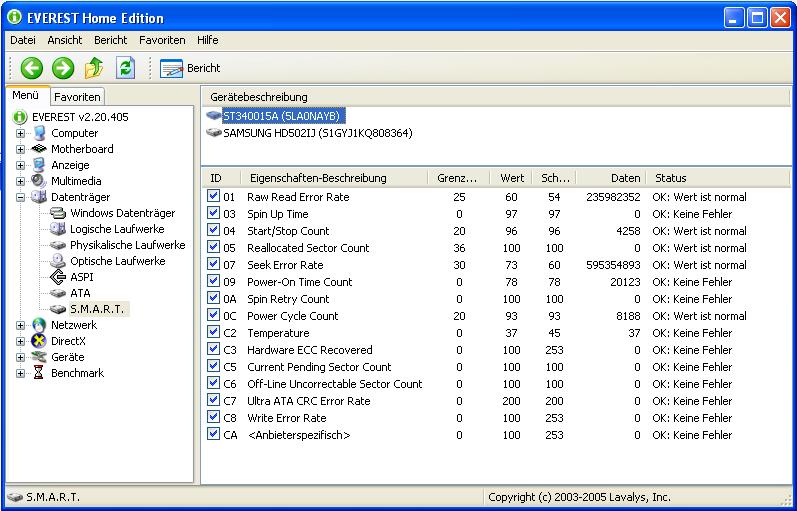The image size is (797, 511).
Task: Expand the Computer tree node
Action: [20, 133]
